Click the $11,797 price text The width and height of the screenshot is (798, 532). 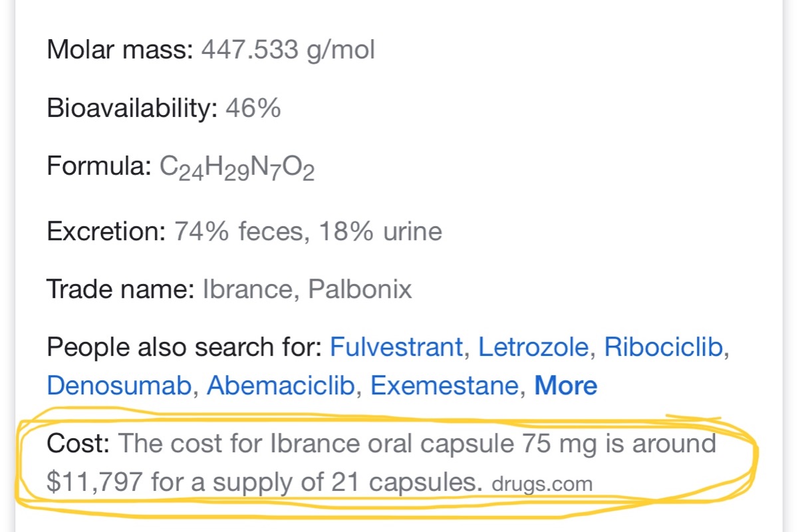click(95, 483)
